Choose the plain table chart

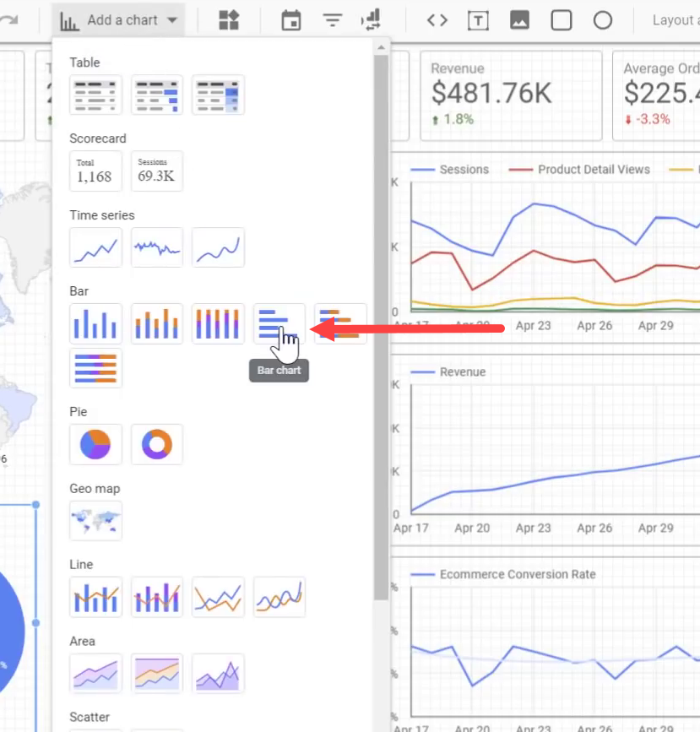tap(95, 95)
